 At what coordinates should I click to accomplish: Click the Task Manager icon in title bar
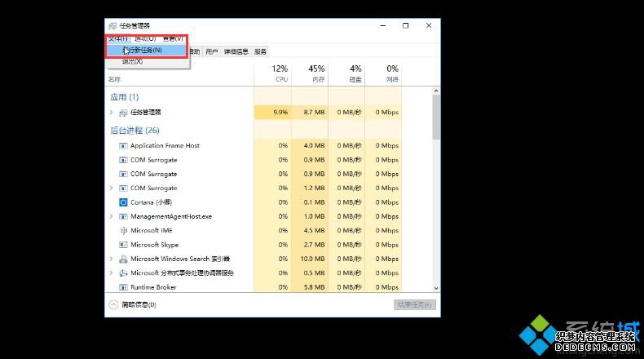(112, 26)
